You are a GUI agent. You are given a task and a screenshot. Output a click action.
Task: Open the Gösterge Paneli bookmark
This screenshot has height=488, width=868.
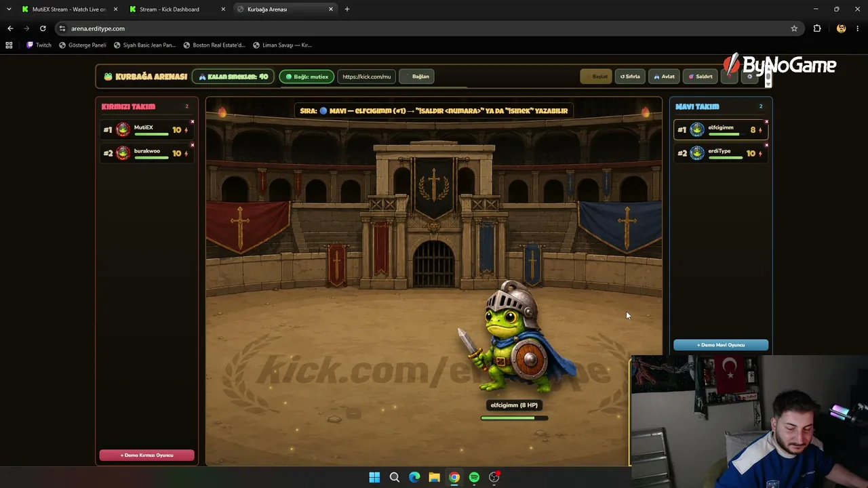(83, 45)
